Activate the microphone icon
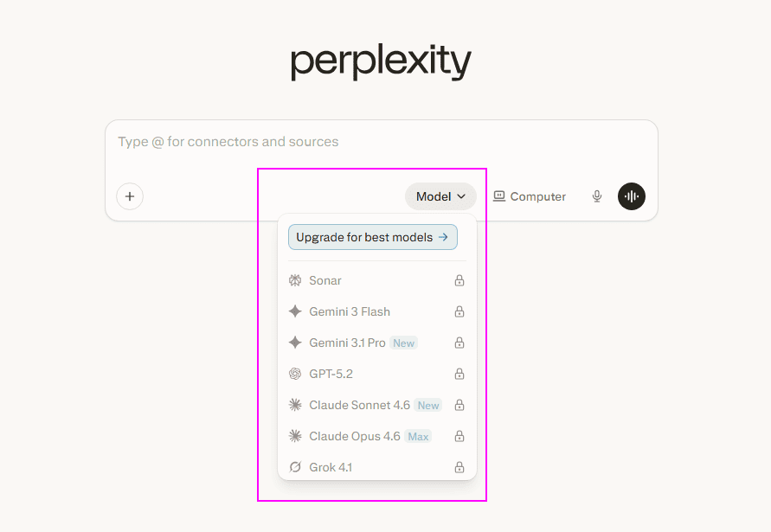771x532 pixels. coord(596,196)
